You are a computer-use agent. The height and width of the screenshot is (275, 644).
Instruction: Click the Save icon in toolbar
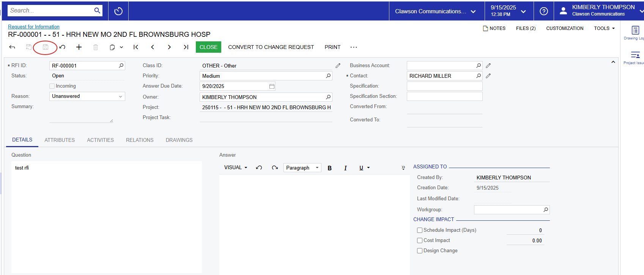45,47
